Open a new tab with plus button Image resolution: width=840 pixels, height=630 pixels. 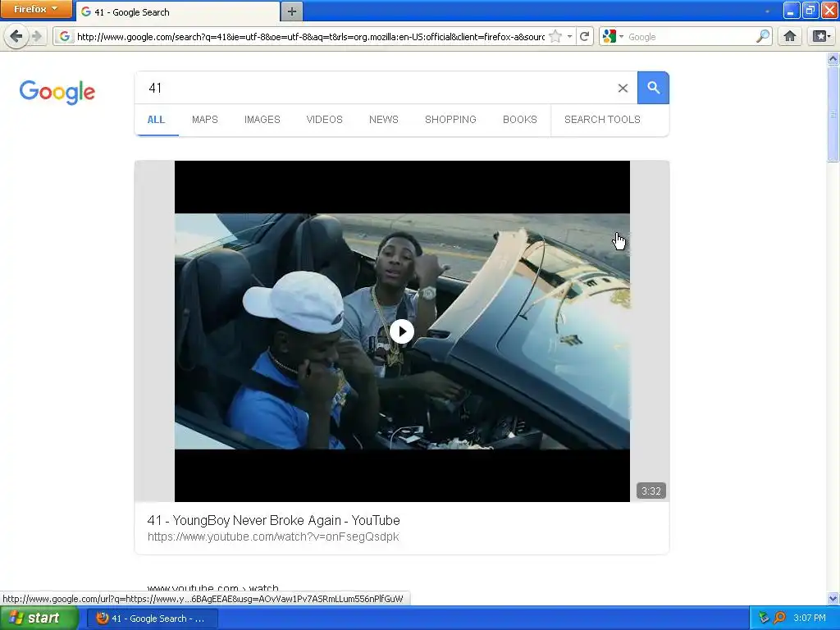tap(291, 11)
